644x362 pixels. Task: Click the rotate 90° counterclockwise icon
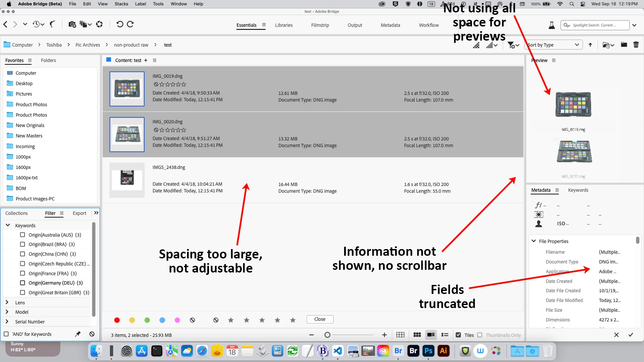pyautogui.click(x=119, y=24)
